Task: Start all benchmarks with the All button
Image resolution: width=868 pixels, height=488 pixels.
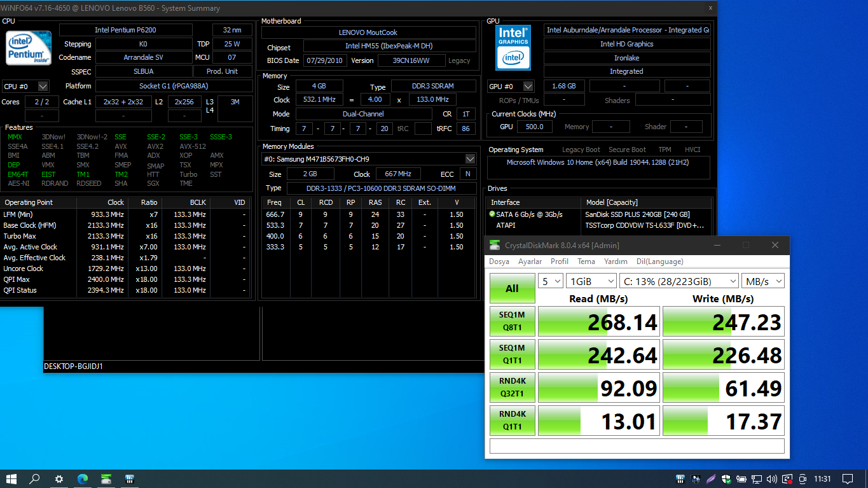Action: tap(512, 288)
